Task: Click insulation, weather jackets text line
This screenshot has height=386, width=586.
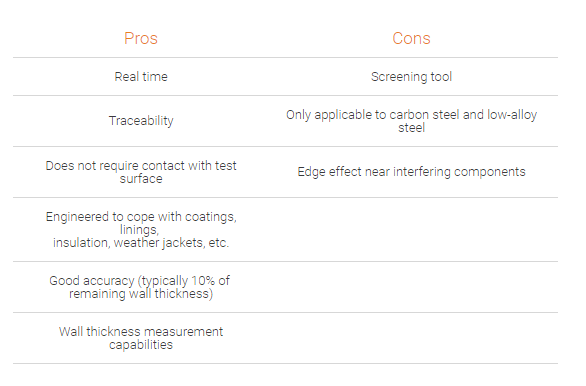Action: 141,243
